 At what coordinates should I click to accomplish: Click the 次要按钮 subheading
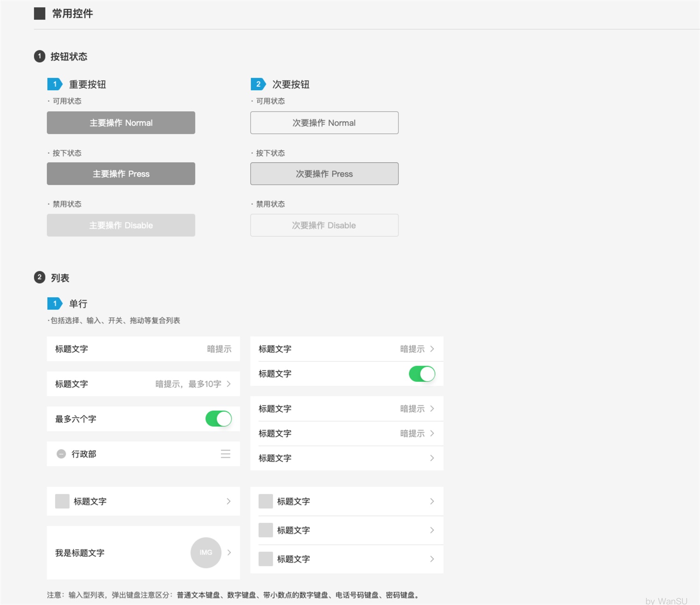[x=291, y=84]
